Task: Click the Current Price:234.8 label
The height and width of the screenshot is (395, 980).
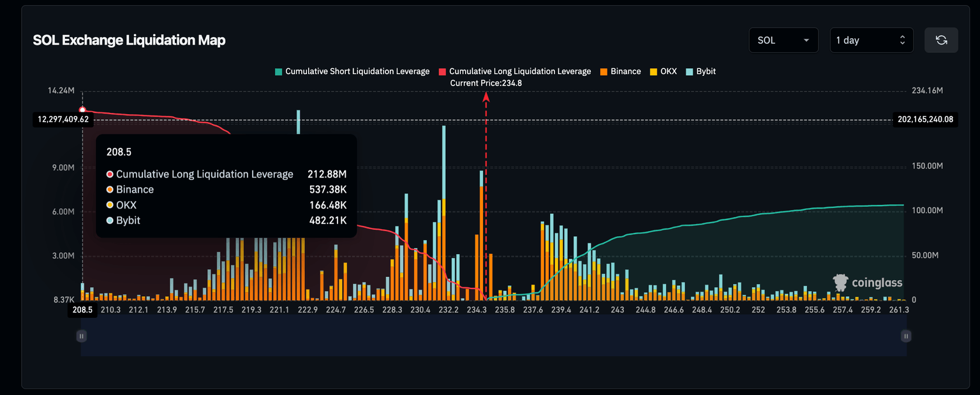Action: point(486,83)
